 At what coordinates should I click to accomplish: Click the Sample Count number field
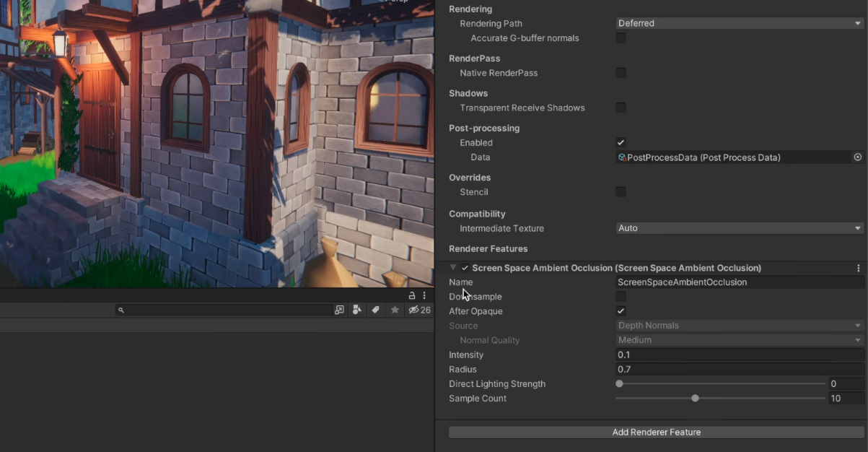point(846,399)
